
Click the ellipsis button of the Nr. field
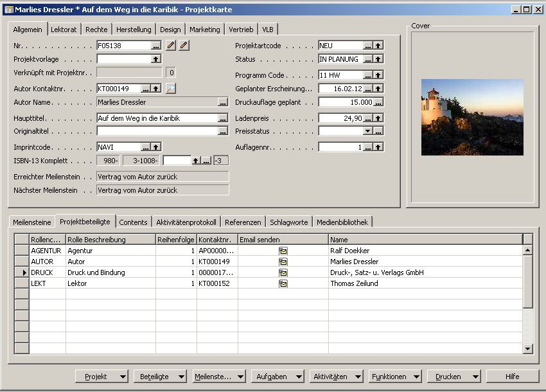(x=156, y=46)
